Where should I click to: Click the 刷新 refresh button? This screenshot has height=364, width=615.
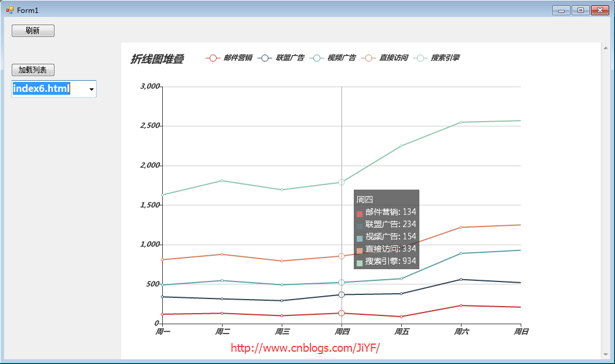pyautogui.click(x=33, y=30)
